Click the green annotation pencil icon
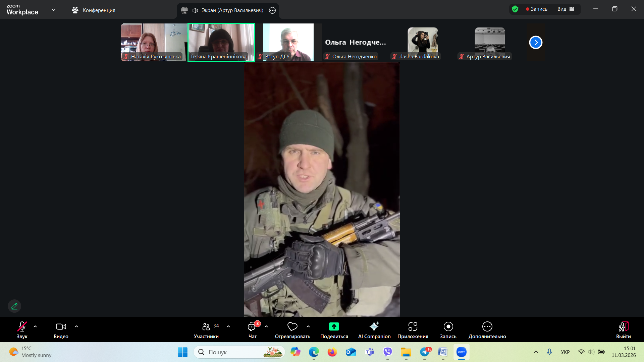 (x=14, y=306)
